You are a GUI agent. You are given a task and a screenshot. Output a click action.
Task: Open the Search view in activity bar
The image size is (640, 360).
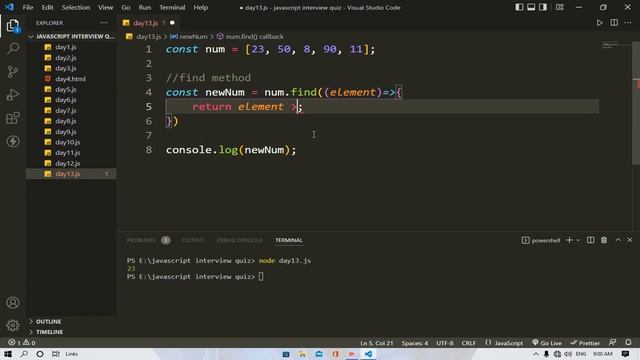[13, 49]
